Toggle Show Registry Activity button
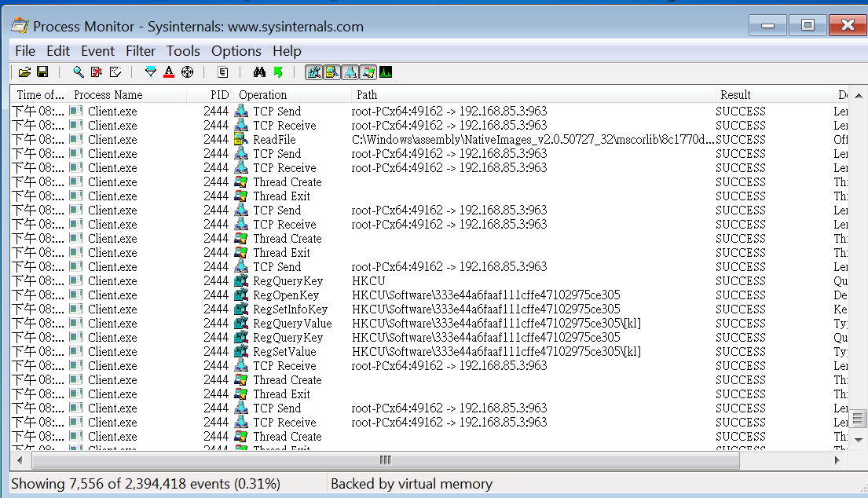 point(314,72)
